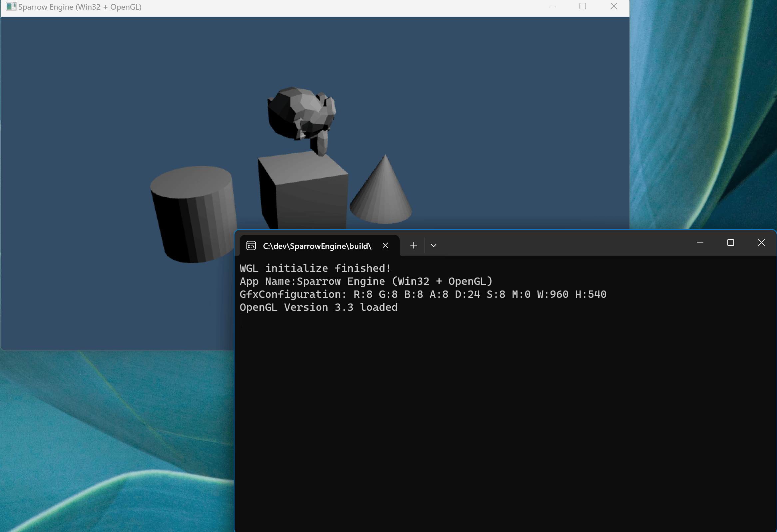Viewport: 777px width, 532px height.
Task: Click the Sparrow Engine window title text
Action: [80, 7]
